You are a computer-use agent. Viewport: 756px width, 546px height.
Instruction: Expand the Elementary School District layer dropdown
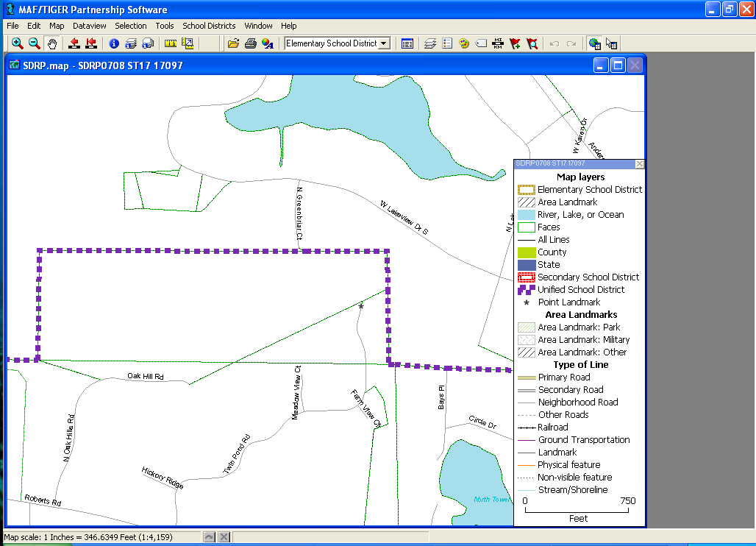tap(383, 43)
